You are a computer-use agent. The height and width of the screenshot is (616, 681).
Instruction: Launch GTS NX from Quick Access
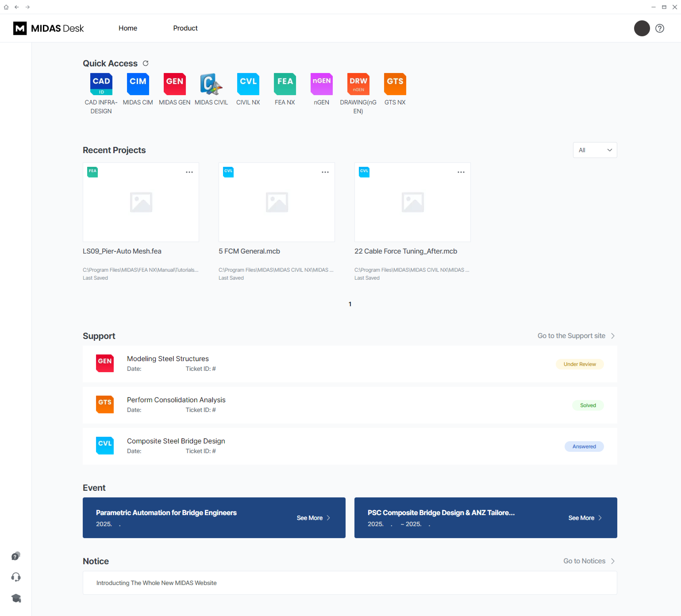coord(395,84)
